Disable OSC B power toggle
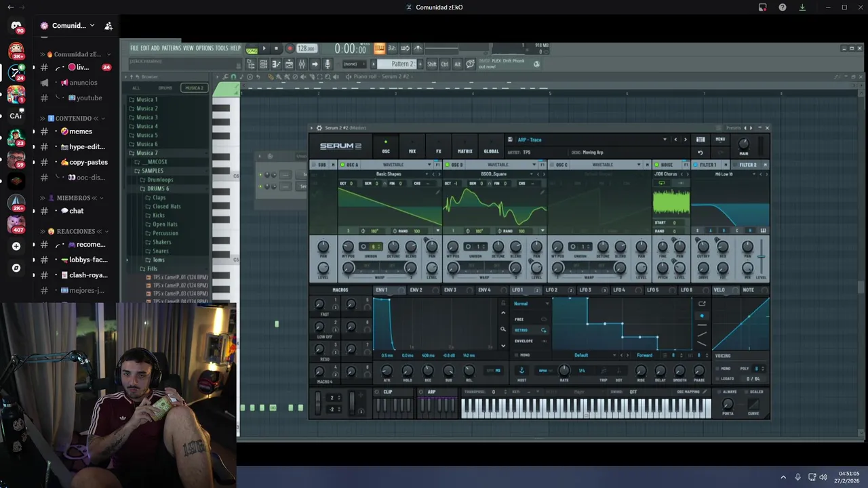This screenshot has width=868, height=488. pyautogui.click(x=448, y=165)
